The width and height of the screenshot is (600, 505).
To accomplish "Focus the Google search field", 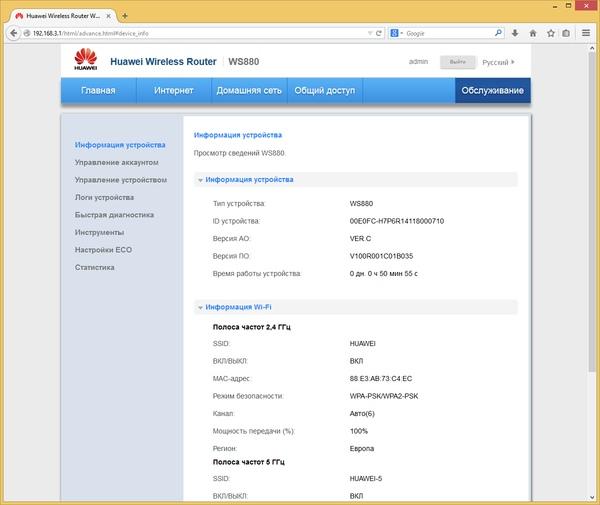I will point(449,33).
